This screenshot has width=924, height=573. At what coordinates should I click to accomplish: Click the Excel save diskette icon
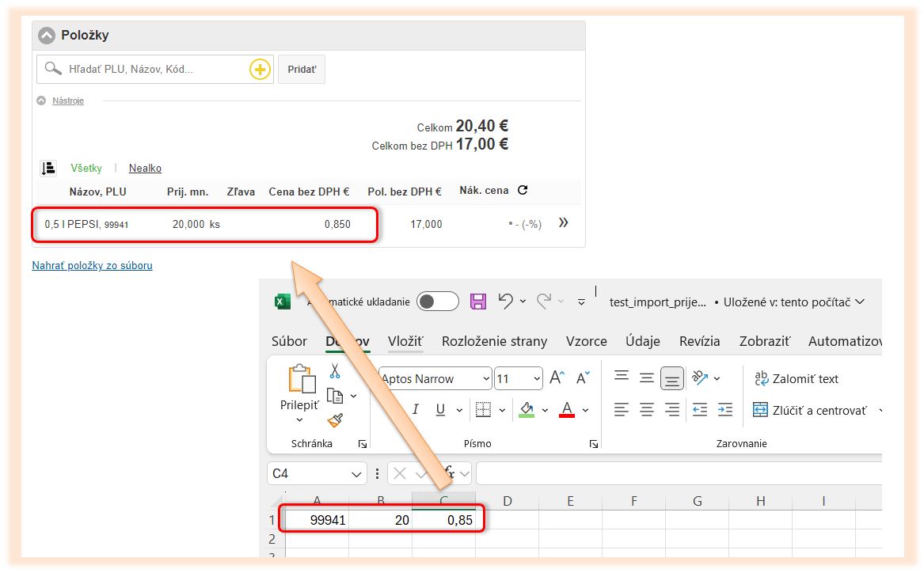coord(478,302)
